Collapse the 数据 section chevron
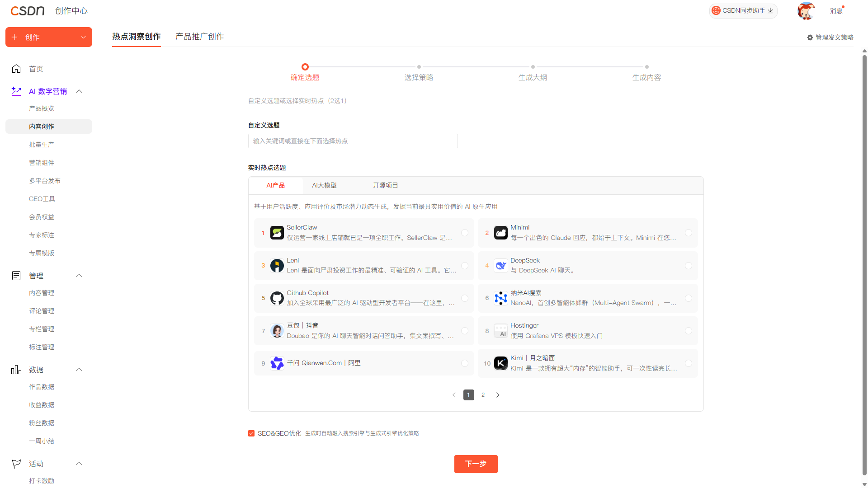Screen dimensions: 868x488 point(79,370)
